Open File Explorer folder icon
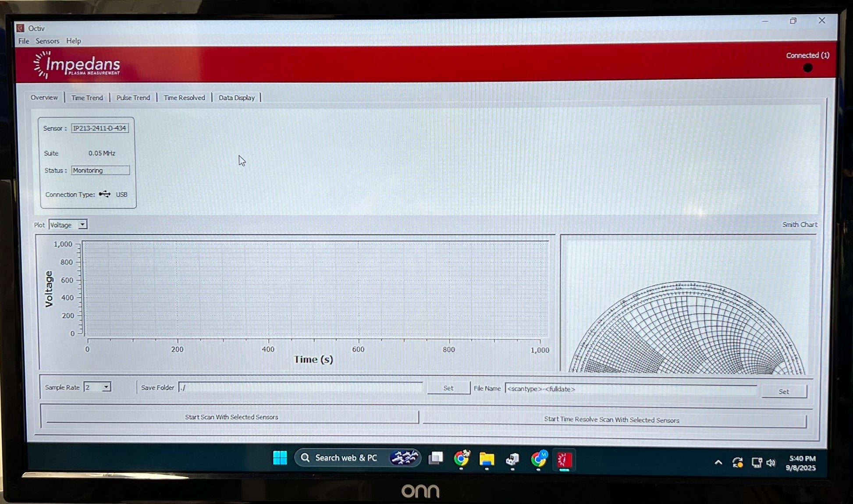 tap(487, 459)
